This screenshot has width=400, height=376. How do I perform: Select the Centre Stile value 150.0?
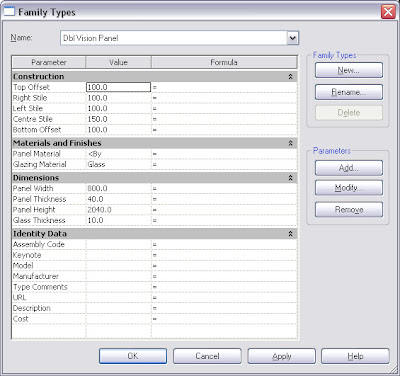coord(118,119)
